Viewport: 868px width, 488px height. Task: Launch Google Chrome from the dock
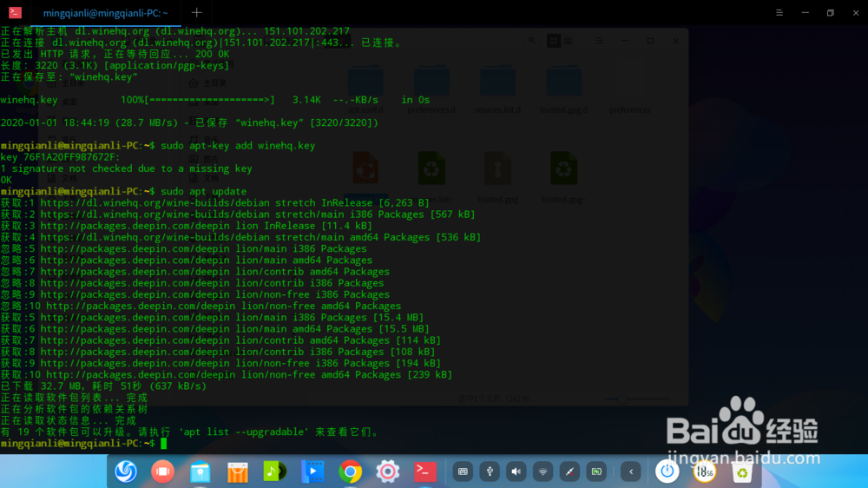(x=350, y=472)
